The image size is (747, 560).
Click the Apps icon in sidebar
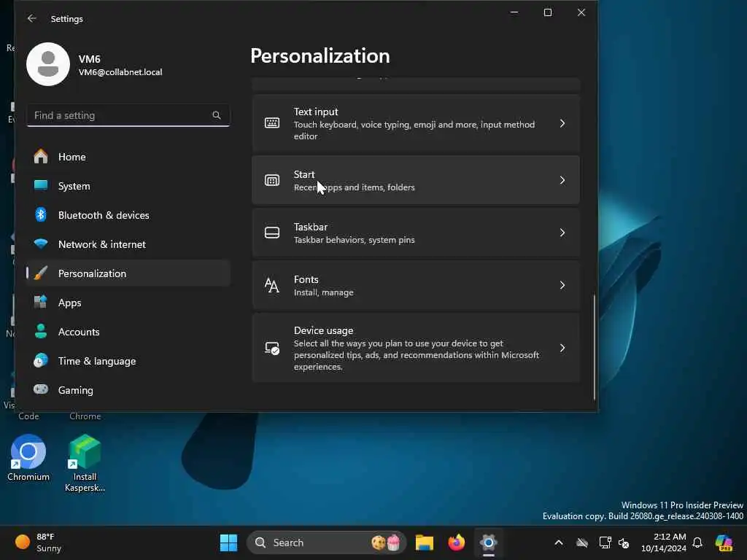41,303
